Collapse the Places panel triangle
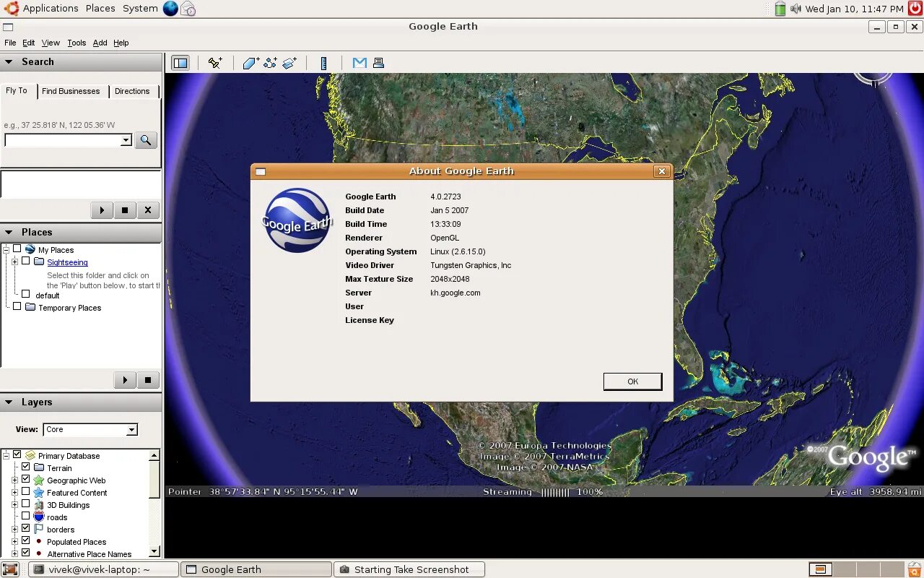 coord(9,233)
